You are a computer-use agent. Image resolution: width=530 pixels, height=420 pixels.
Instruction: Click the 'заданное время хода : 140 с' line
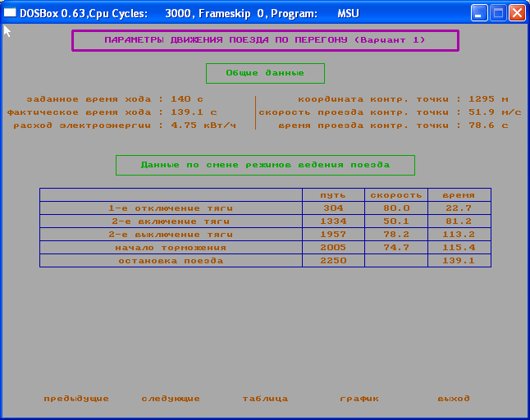(x=115, y=99)
